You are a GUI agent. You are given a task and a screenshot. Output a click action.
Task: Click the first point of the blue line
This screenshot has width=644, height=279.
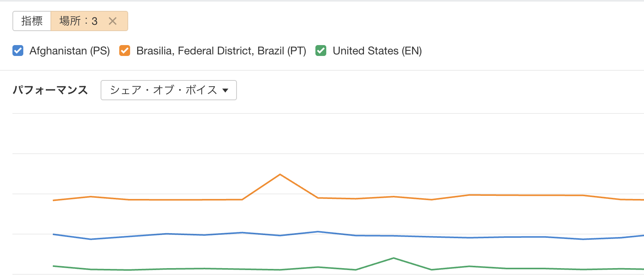point(53,234)
